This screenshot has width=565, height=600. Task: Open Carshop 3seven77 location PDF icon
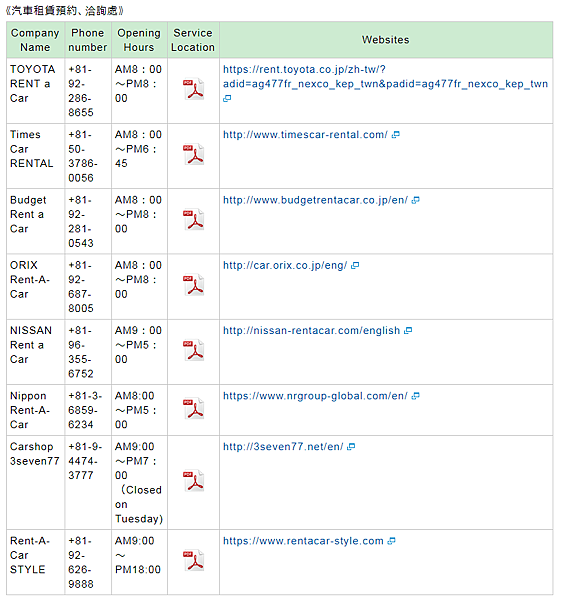point(194,481)
